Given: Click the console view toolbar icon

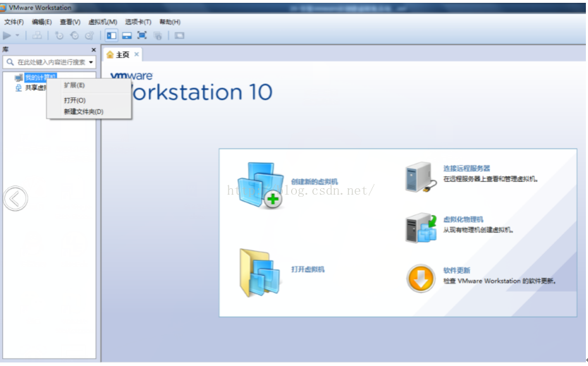Looking at the screenshot, I should (179, 36).
